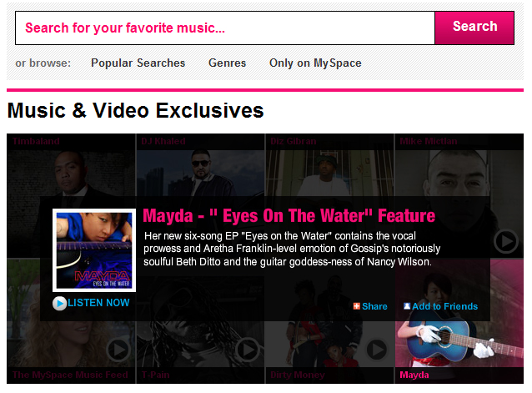Click the Add to Friends link text
The height and width of the screenshot is (393, 532).
coord(444,306)
